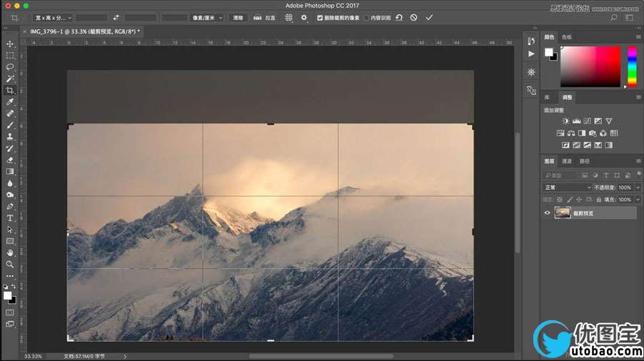Screen dimensions: 644x361
Task: Open the Opacity slider dropdown arrow
Action: 638,188
